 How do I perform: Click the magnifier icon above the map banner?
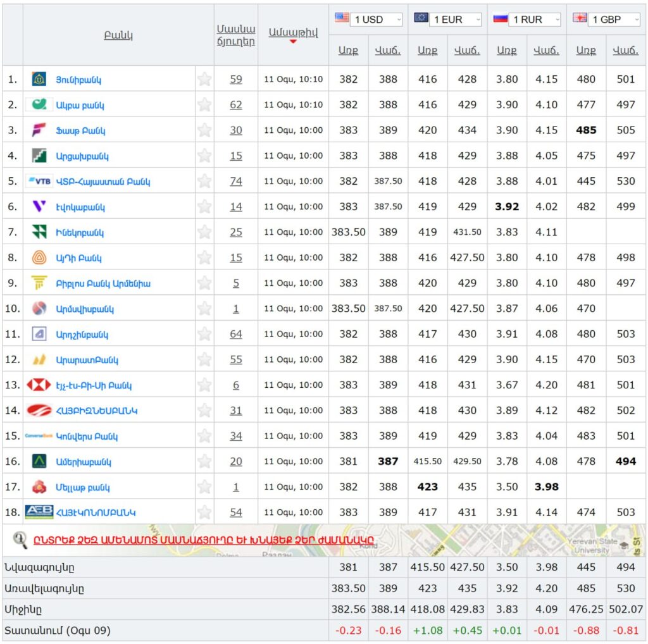(x=20, y=540)
